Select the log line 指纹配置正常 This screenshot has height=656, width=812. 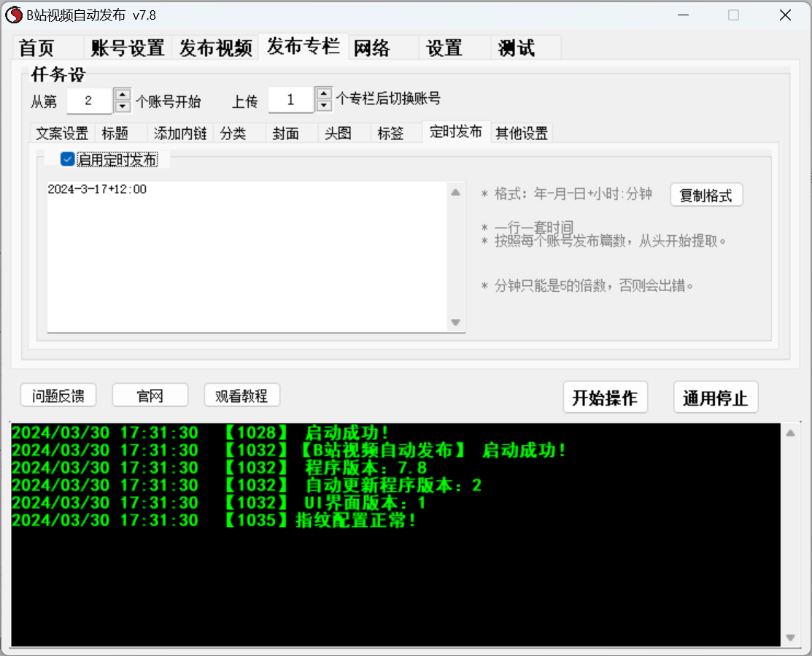click(x=214, y=520)
